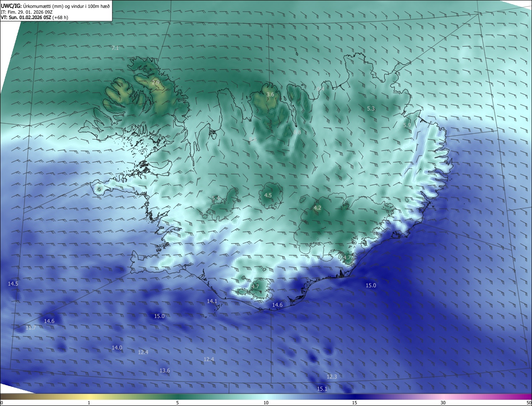
Task: Click the 3.6 value label
Action: [270, 95]
